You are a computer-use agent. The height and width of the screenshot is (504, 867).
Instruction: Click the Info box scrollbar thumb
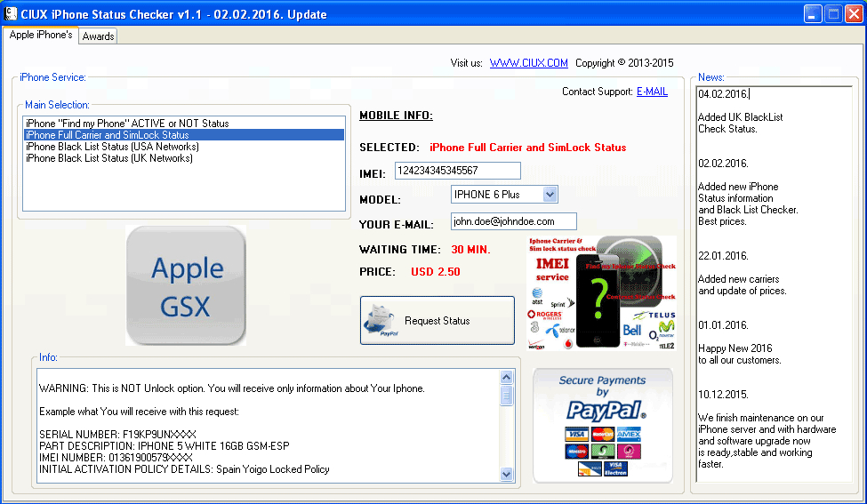(x=506, y=396)
